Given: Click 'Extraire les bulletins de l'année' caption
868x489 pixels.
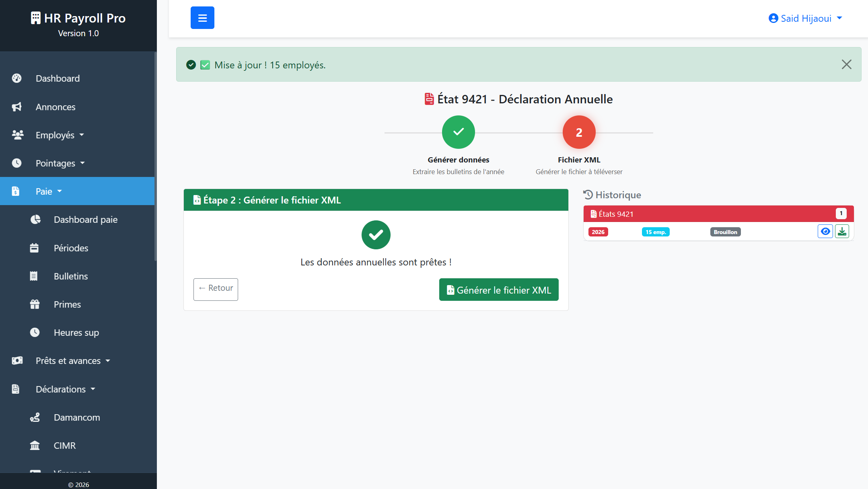Looking at the screenshot, I should (458, 172).
